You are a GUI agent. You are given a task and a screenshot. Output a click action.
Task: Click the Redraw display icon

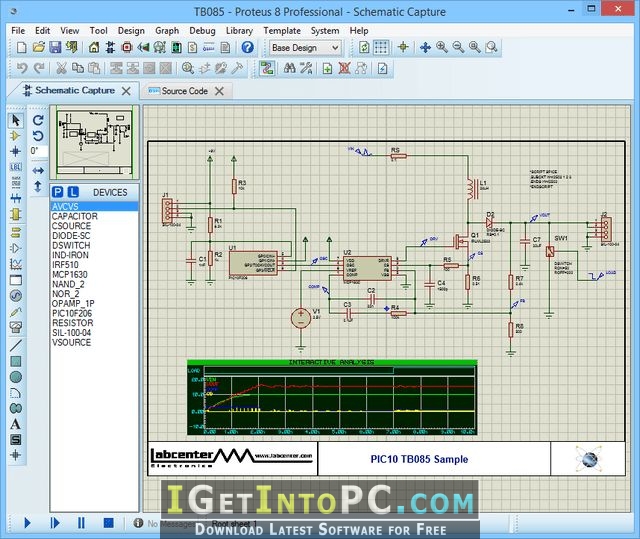(x=364, y=48)
